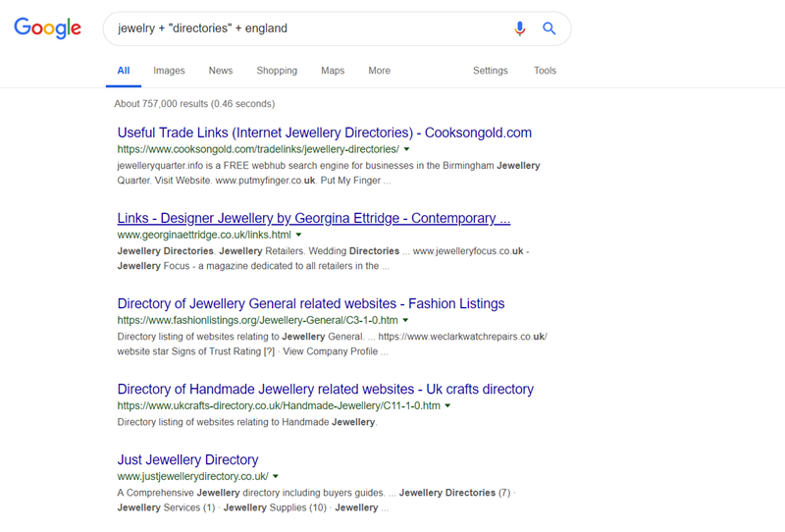Click the Google logo
Screen dimensions: 785x532
47,28
